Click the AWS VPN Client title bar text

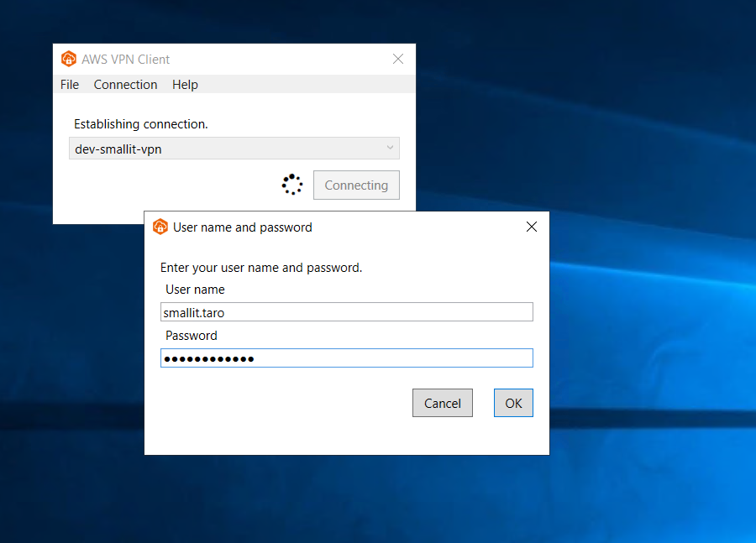[x=126, y=60]
